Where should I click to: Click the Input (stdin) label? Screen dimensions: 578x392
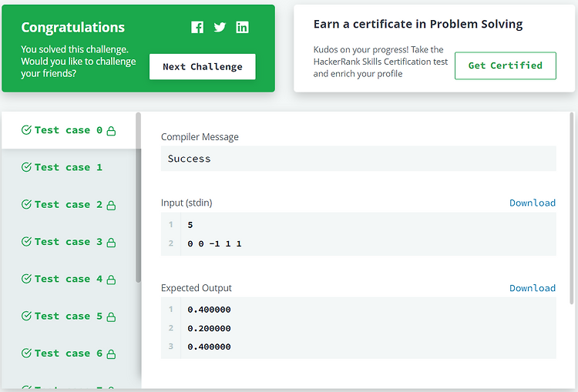click(x=187, y=203)
